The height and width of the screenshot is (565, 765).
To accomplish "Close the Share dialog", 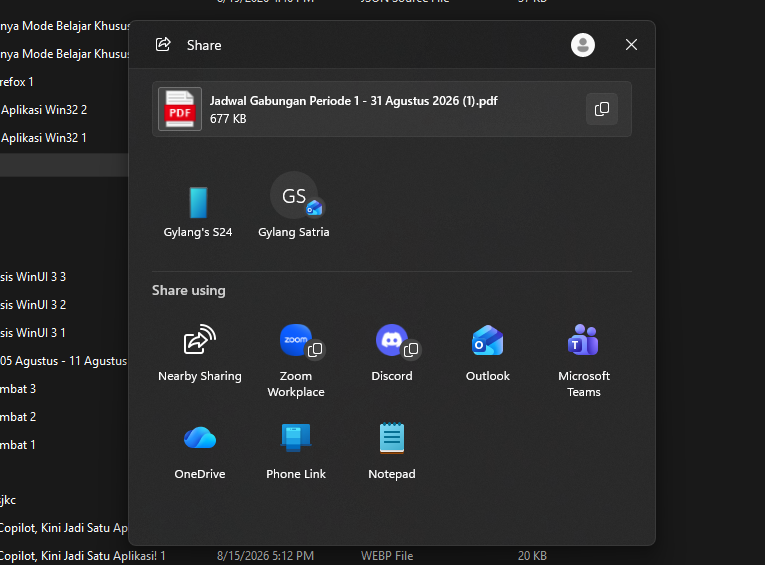I will (631, 45).
